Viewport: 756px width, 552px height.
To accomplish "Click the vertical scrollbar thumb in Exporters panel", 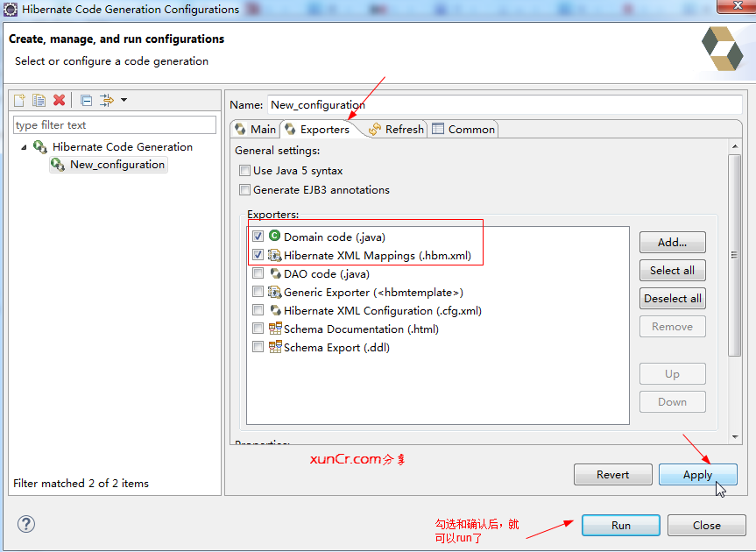I will tap(735, 255).
